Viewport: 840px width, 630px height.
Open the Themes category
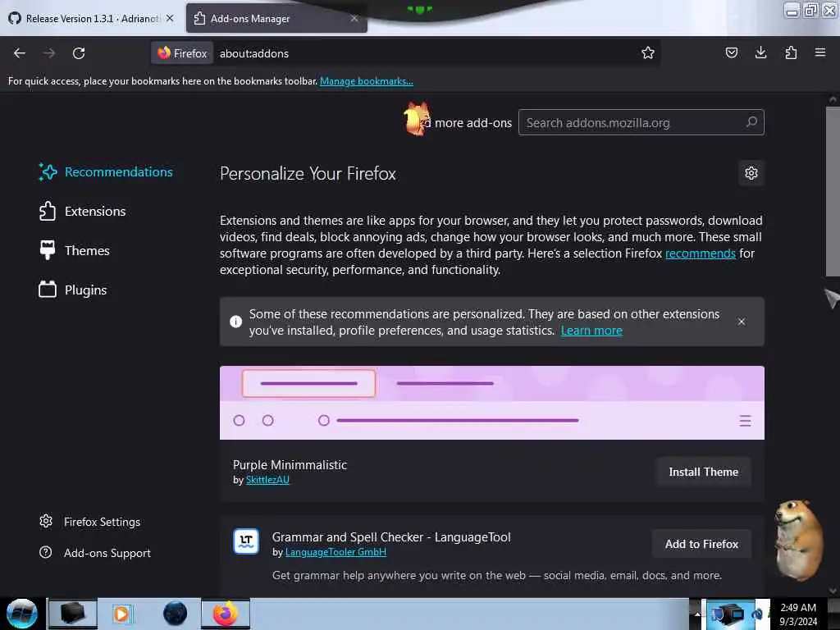coord(75,250)
